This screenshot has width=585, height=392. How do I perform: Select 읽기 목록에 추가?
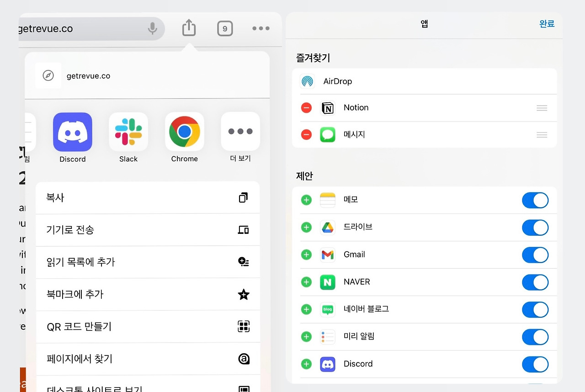148,262
